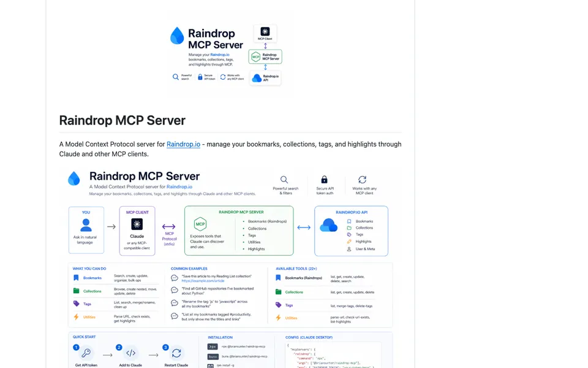Click the tag icon beside Tags in the RAINDROP.IO API card

tap(349, 234)
